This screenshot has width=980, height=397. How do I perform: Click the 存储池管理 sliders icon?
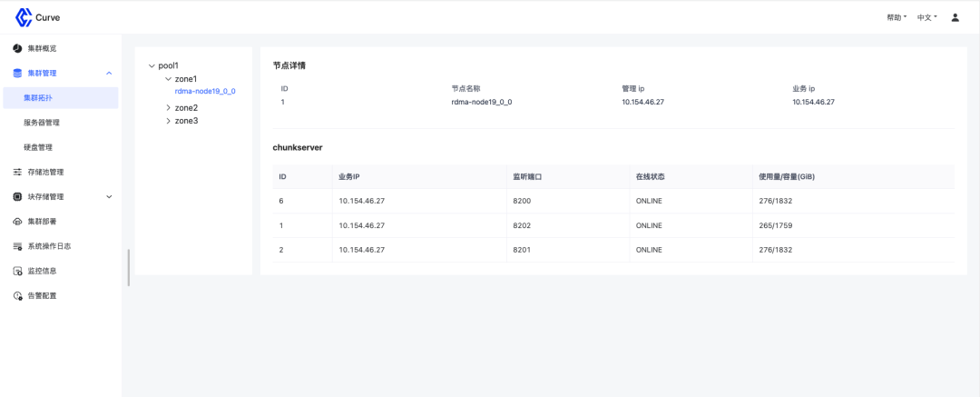[17, 172]
